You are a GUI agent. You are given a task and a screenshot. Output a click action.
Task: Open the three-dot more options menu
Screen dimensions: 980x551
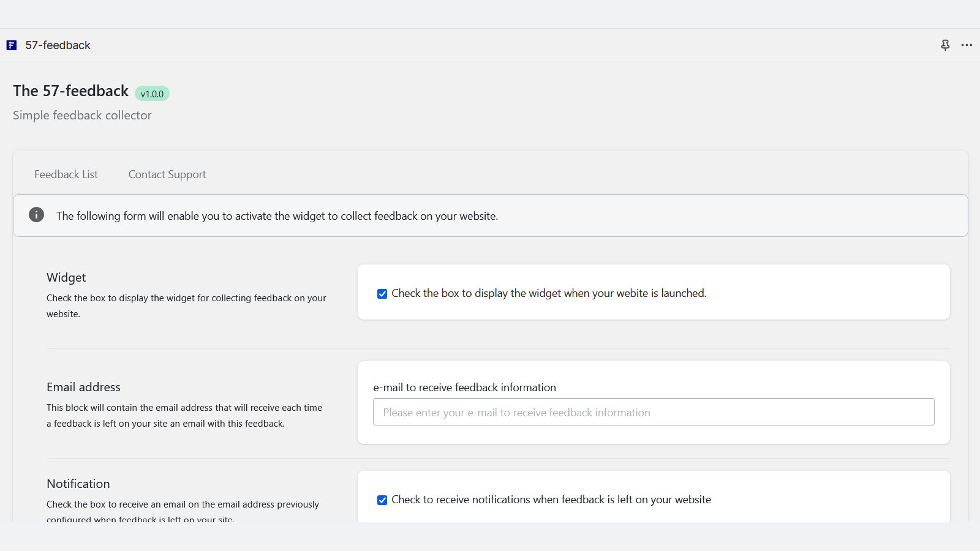(967, 45)
